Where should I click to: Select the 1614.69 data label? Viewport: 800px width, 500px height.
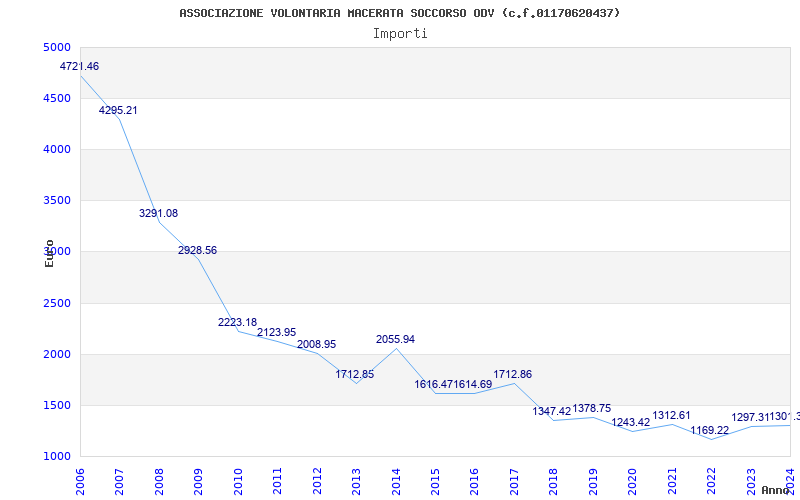tap(472, 384)
